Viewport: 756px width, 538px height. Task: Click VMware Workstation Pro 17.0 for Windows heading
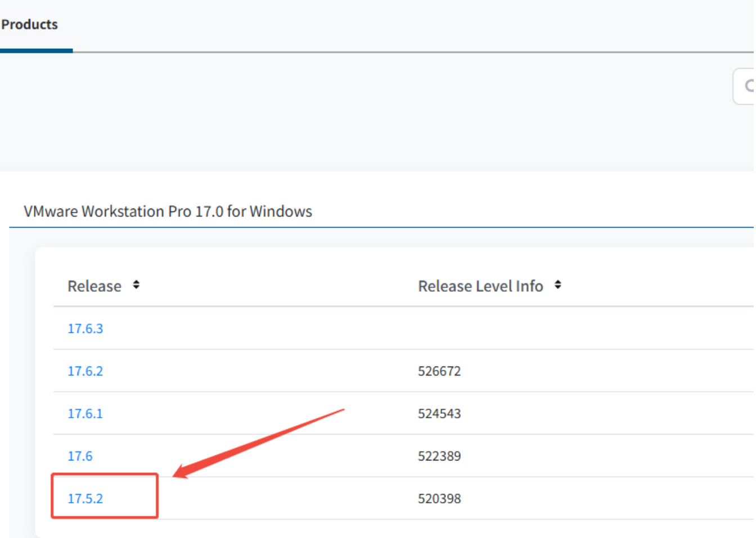coord(168,211)
